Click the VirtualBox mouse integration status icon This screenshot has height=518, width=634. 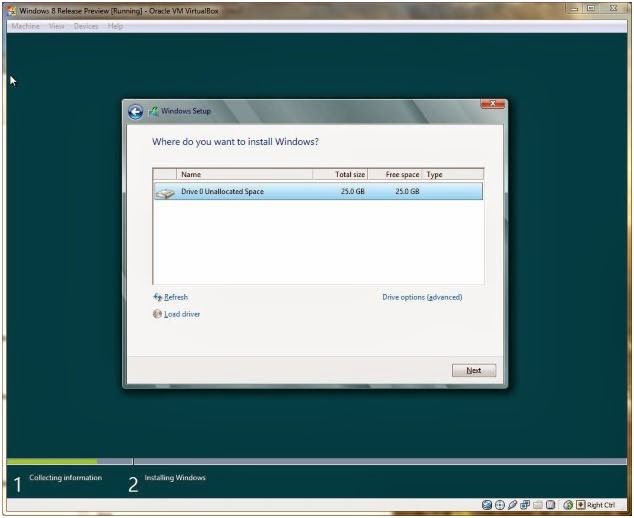[568, 505]
